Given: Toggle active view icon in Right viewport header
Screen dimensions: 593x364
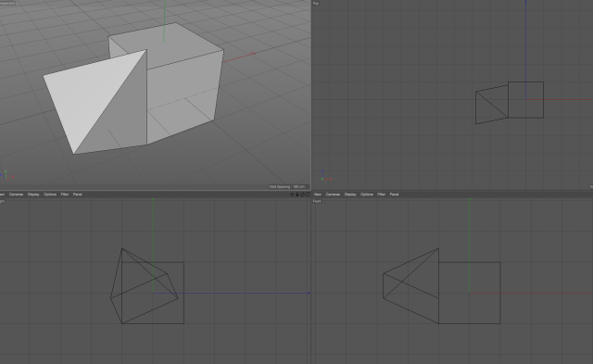Looking at the screenshot, I should [308, 195].
